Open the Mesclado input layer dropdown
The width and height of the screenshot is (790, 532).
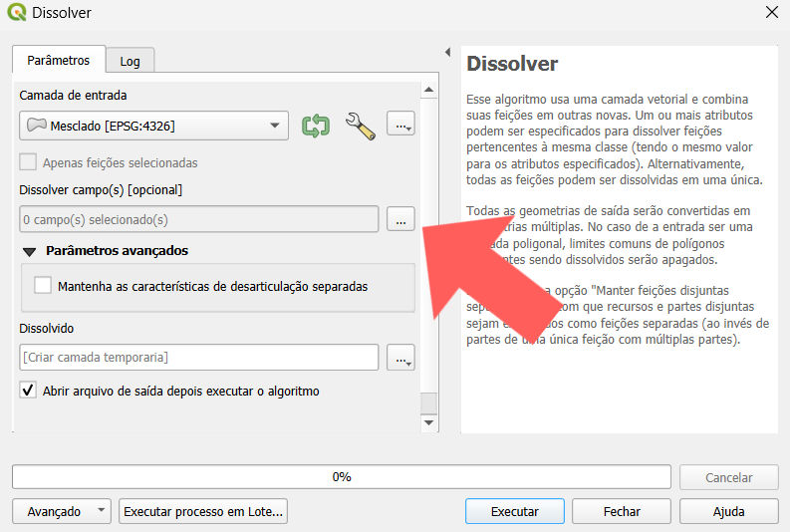tap(153, 126)
